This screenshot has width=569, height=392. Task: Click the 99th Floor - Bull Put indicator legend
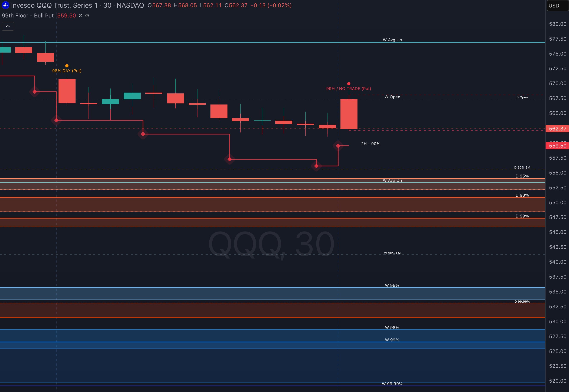tap(28, 16)
